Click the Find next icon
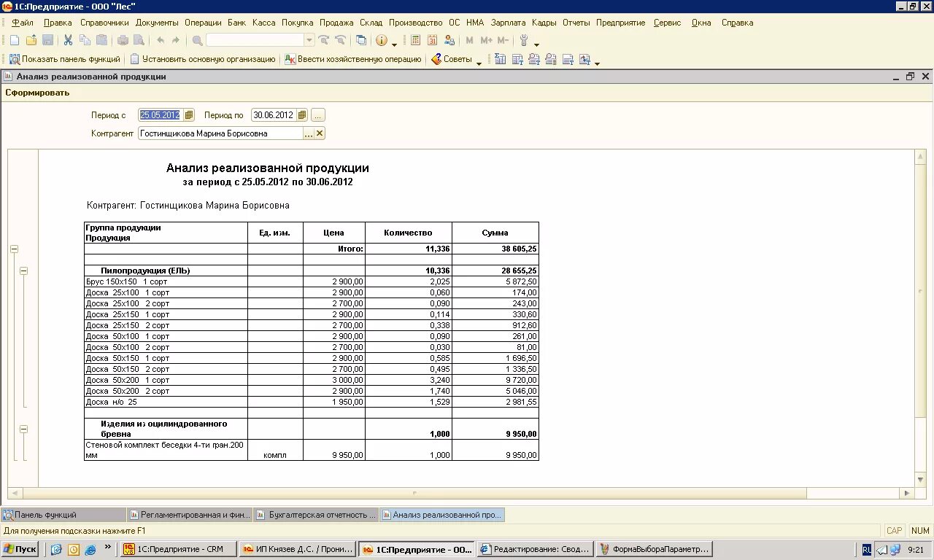This screenshot has width=934, height=560. click(324, 41)
